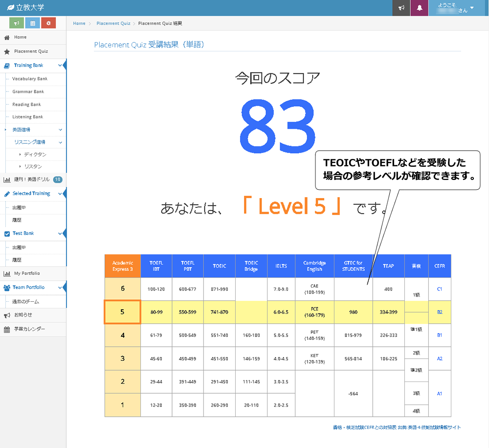489x448 pixels.
Task: Click the TOEIC Bridge 160-180 cell
Action: tap(251, 335)
